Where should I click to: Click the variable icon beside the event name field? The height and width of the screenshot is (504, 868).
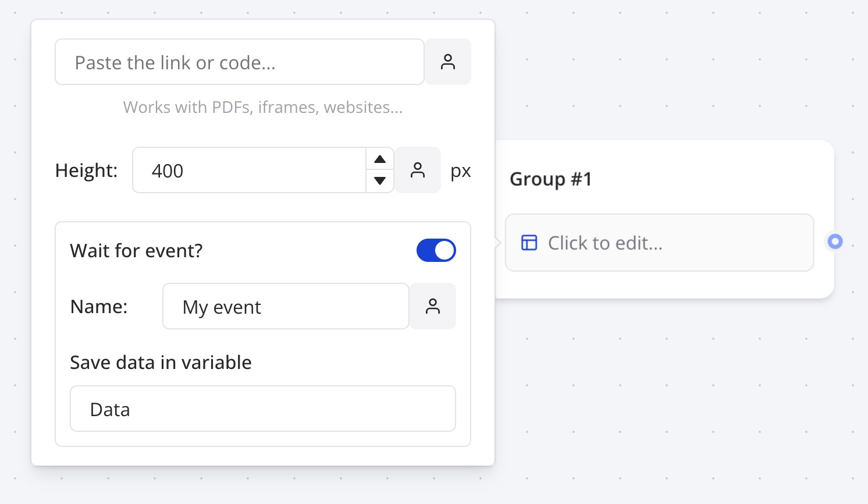click(x=433, y=306)
